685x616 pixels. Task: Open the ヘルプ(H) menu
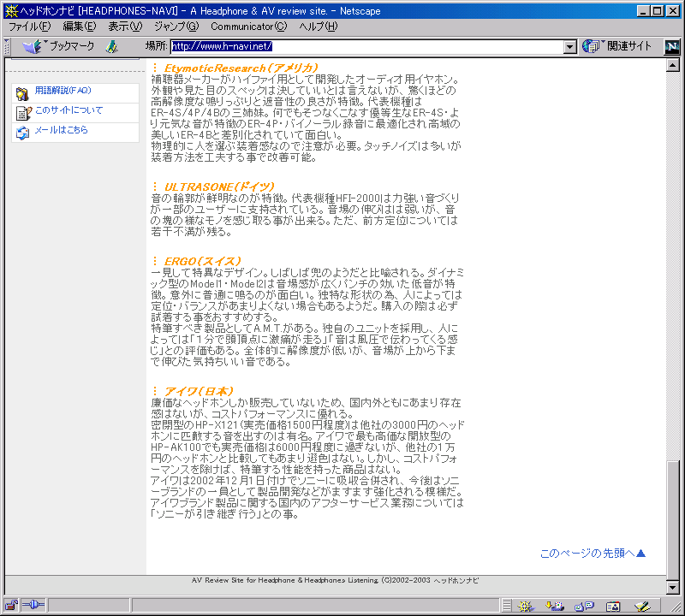tap(319, 27)
